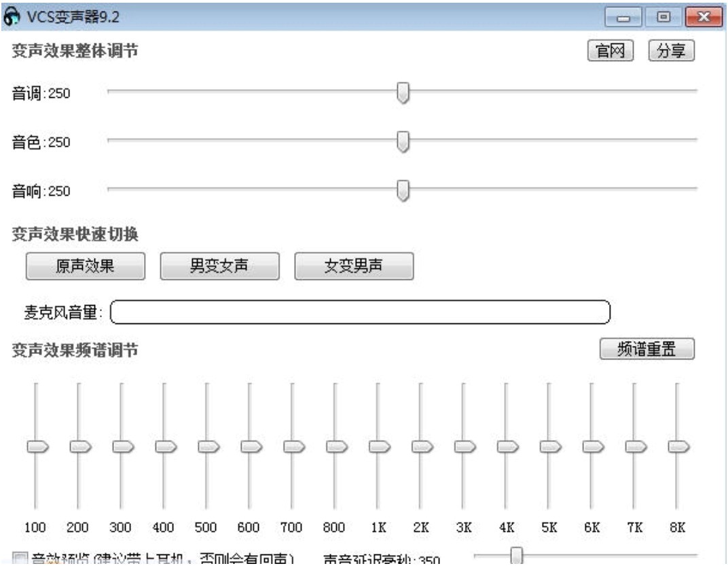Maximize the VCS变声器 window
The height and width of the screenshot is (568, 728).
pos(663,18)
